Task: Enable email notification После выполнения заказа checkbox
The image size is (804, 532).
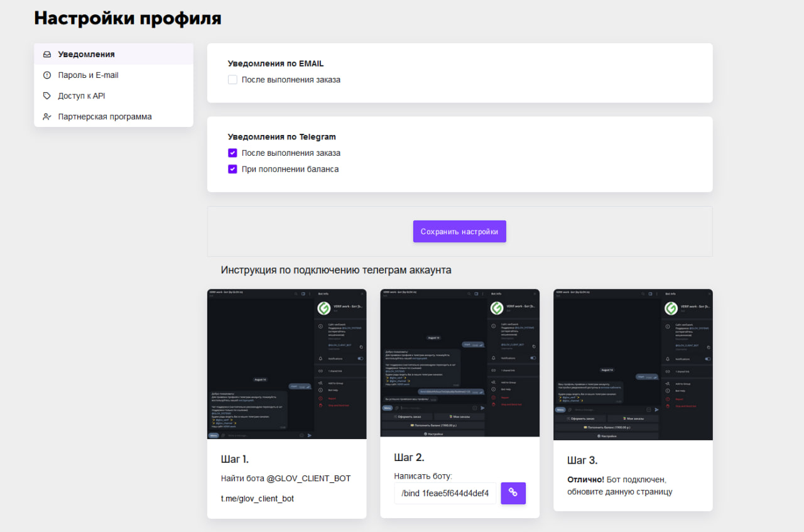Action: click(232, 80)
